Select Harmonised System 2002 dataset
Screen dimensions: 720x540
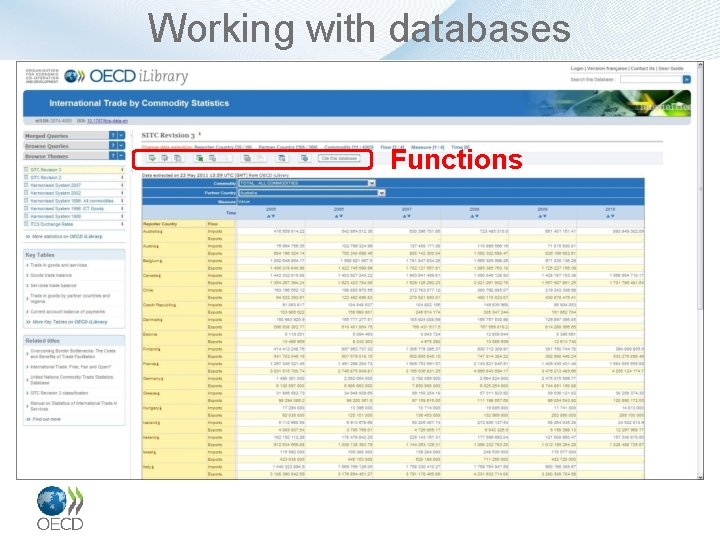pyautogui.click(x=55, y=193)
